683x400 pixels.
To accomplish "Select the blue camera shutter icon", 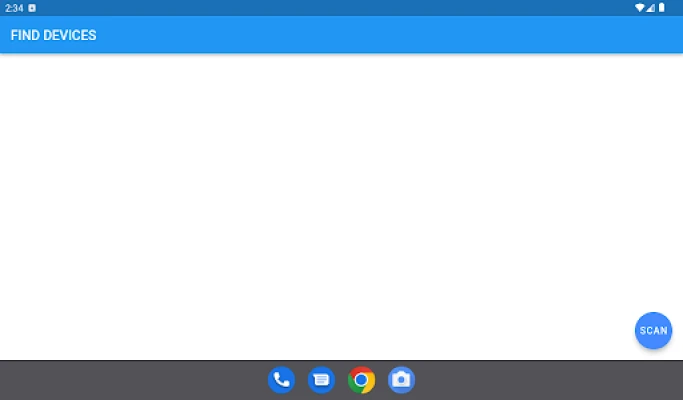I will point(401,380).
